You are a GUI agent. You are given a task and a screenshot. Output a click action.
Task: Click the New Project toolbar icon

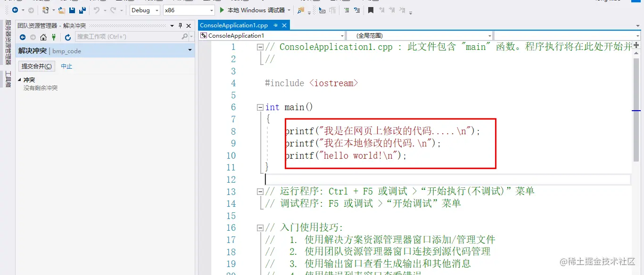46,10
